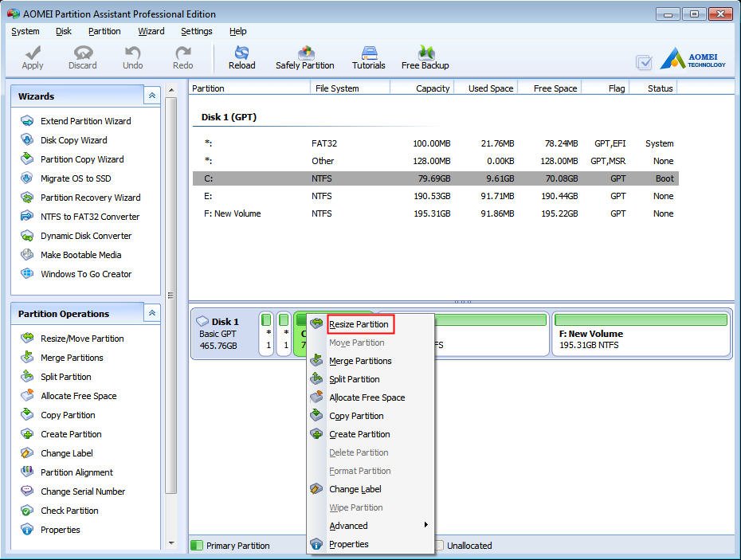The height and width of the screenshot is (560, 741).
Task: Select the Redo icon
Action: [x=182, y=57]
